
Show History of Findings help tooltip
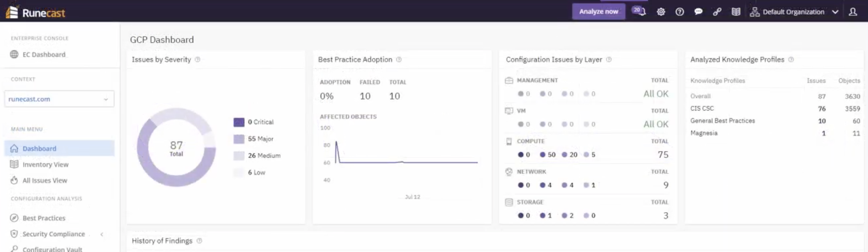(x=199, y=241)
